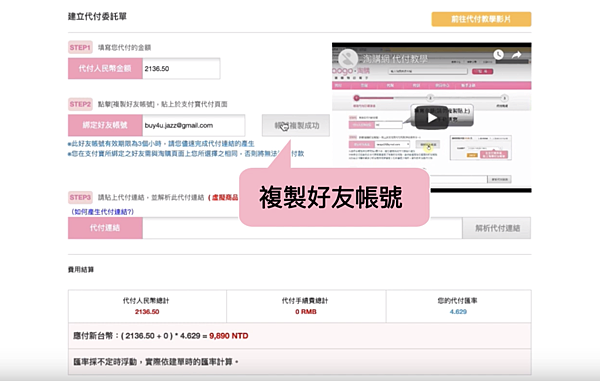
Task: Click the video watch later clock icon
Action: pos(498,55)
